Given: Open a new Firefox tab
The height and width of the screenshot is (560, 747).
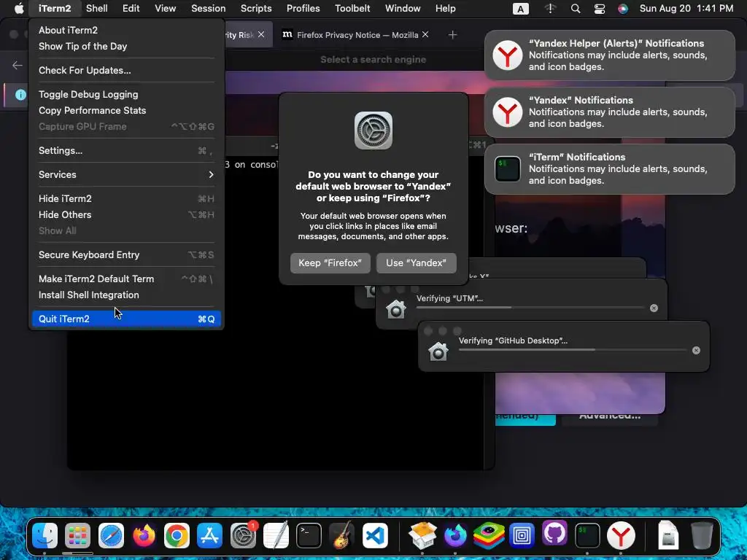Looking at the screenshot, I should [452, 35].
